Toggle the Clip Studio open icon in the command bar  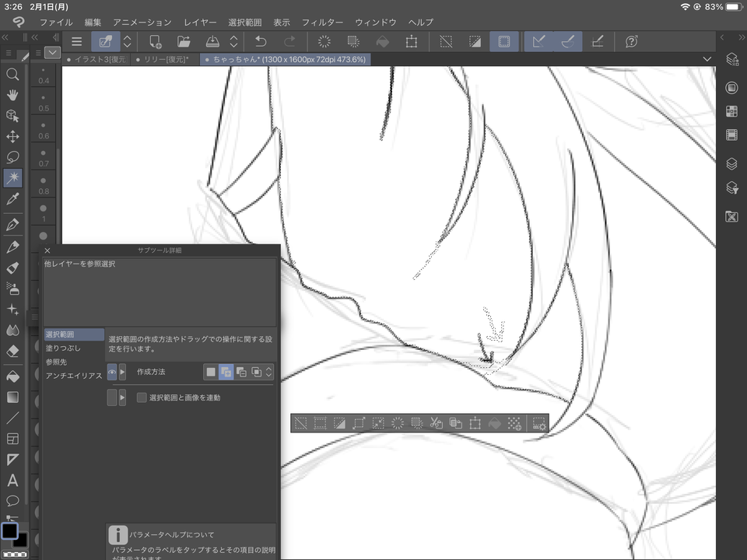[105, 42]
